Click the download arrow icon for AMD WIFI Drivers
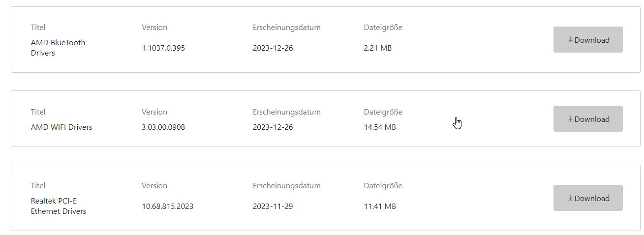644x235 pixels. (570, 119)
